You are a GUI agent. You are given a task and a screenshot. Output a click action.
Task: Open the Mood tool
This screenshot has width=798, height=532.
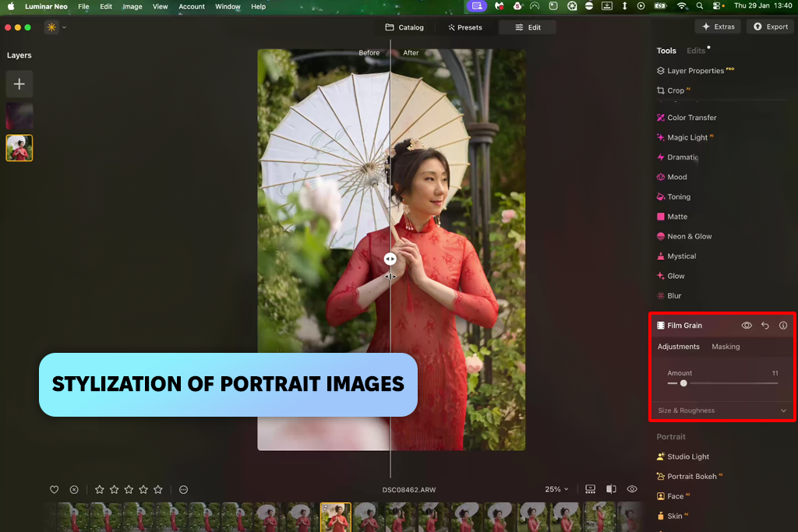click(672, 177)
